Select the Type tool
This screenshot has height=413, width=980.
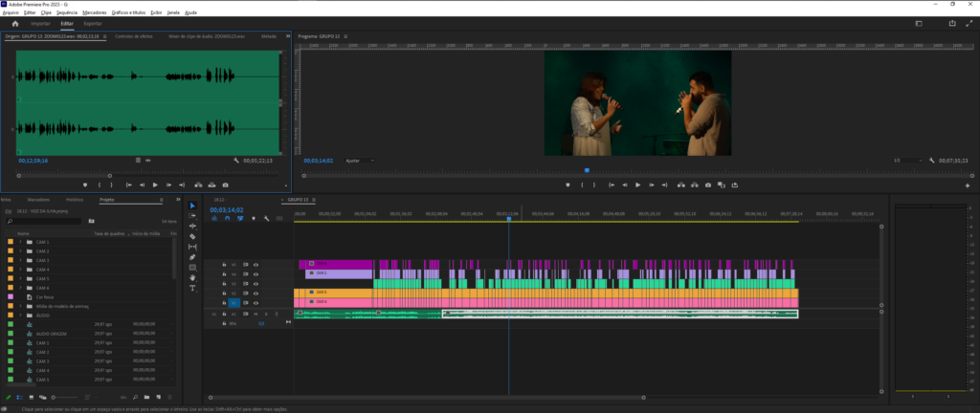click(x=192, y=288)
